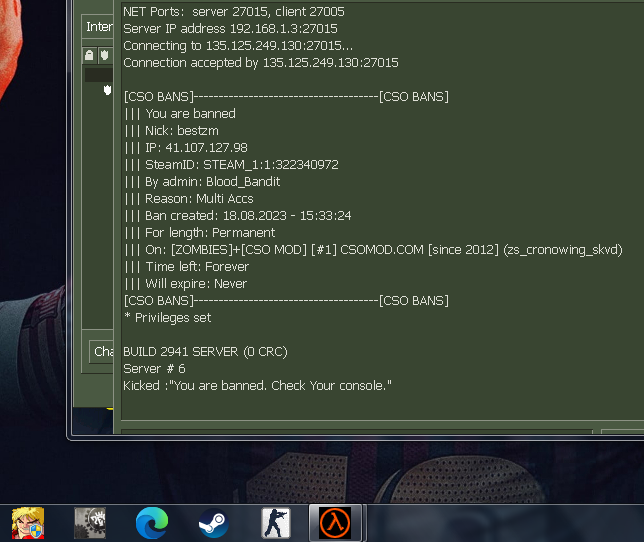Sort servers by VAC shield column
The image size is (644, 542).
105,55
